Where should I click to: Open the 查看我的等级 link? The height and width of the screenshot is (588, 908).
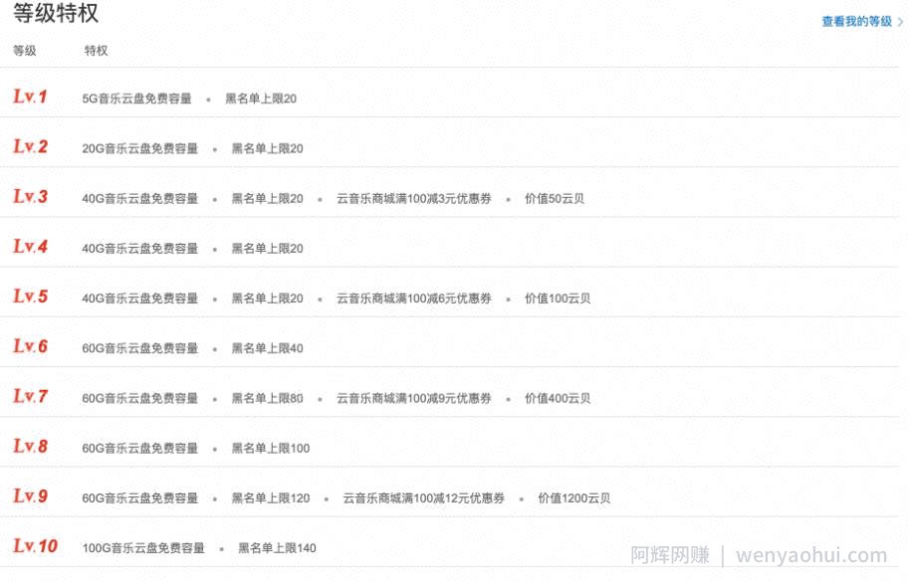click(x=856, y=22)
